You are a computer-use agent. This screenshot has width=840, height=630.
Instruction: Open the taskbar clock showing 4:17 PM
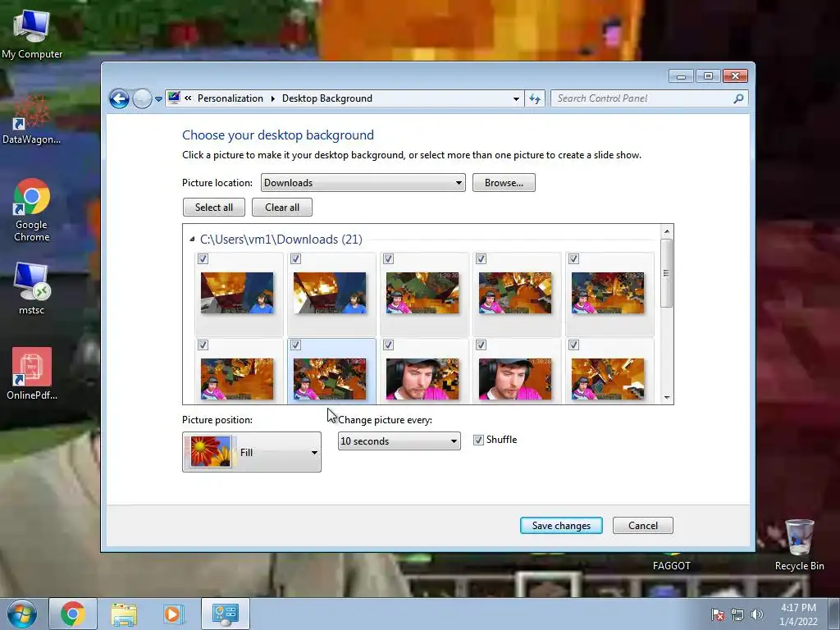798,614
